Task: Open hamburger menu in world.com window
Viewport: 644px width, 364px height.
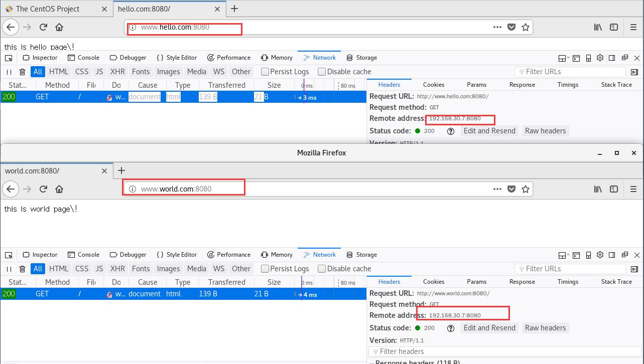Action: tap(633, 189)
